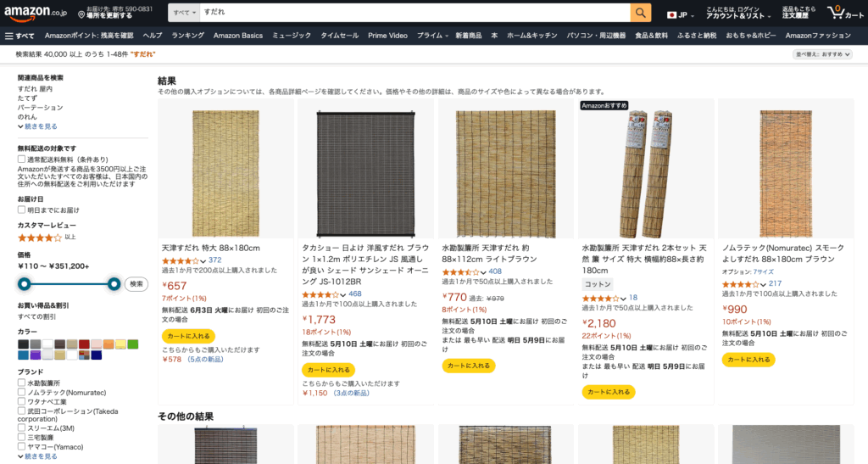
Task: Add ¥2,180 2本セット item to cart
Action: (x=609, y=392)
